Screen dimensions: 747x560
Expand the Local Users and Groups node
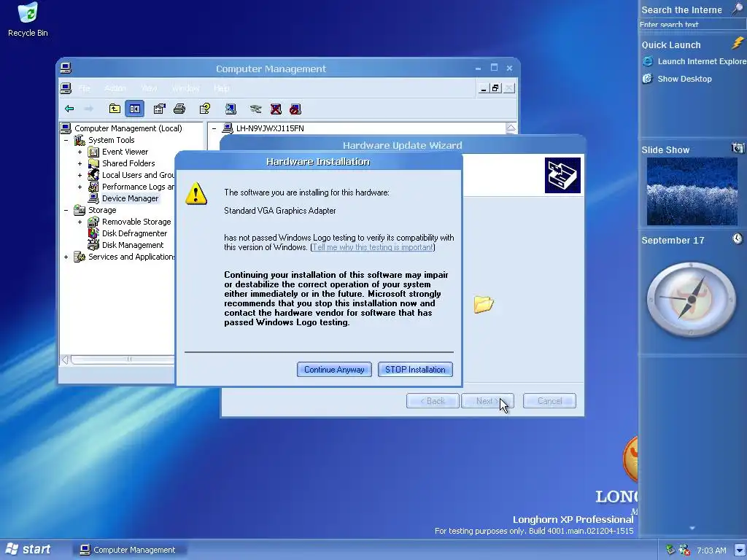(x=80, y=175)
